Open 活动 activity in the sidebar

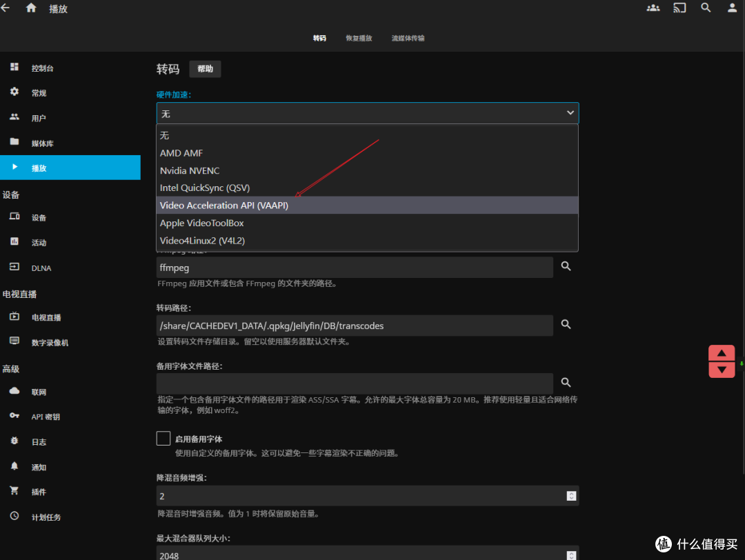pos(70,243)
